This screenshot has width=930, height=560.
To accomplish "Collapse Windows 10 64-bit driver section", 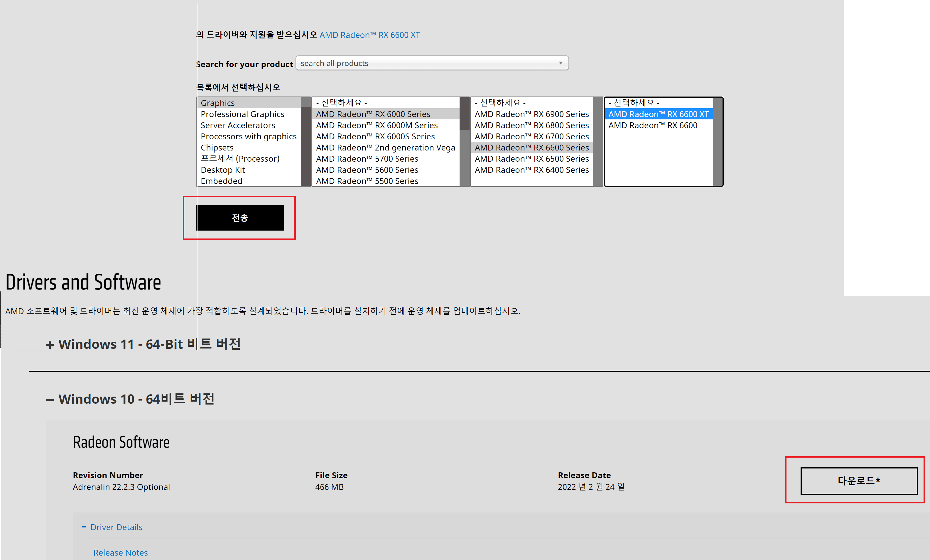I will (130, 399).
